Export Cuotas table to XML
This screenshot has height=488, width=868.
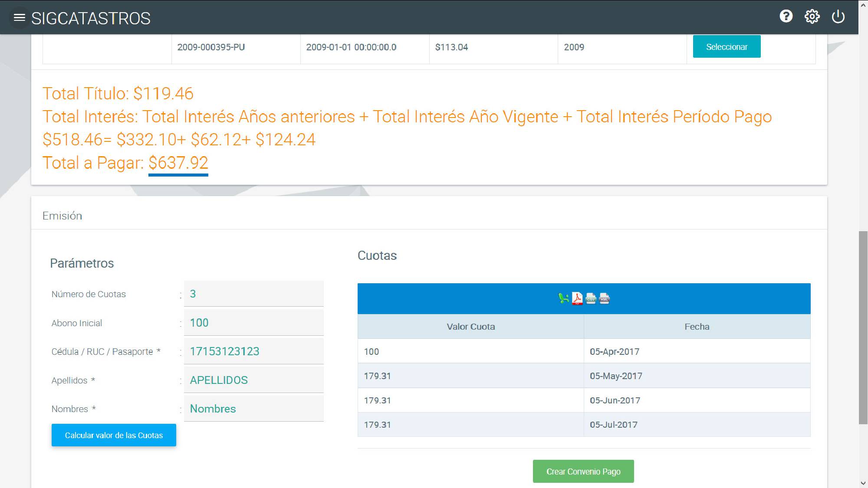point(604,298)
